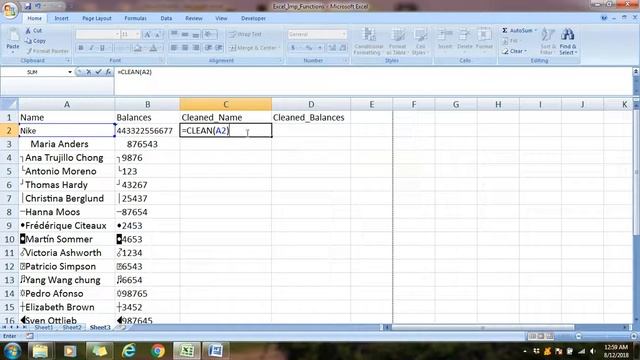Apply Percent Style

coord(309,48)
